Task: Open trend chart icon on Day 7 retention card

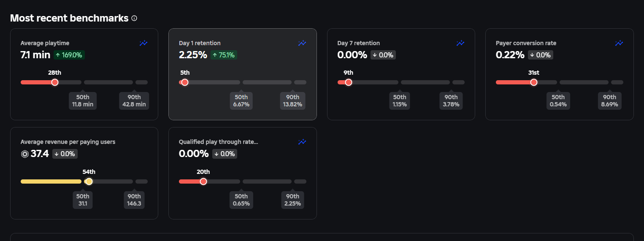Action: click(x=460, y=43)
